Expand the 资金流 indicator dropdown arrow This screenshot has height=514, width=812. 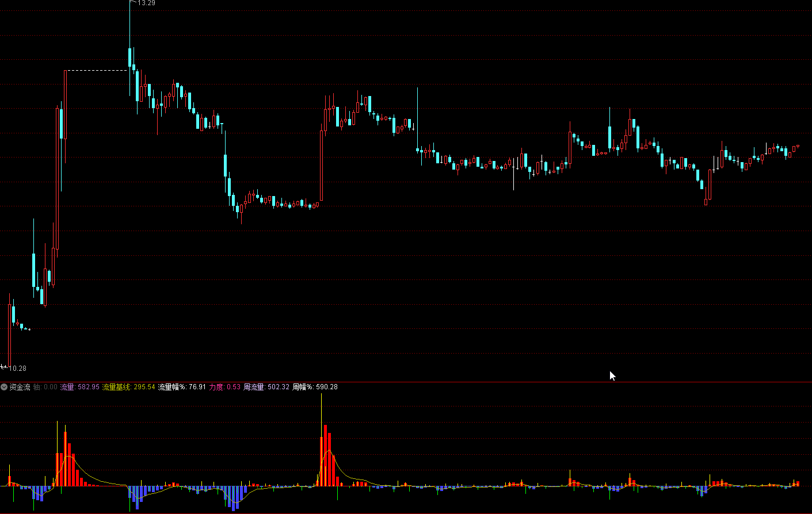pyautogui.click(x=4, y=387)
